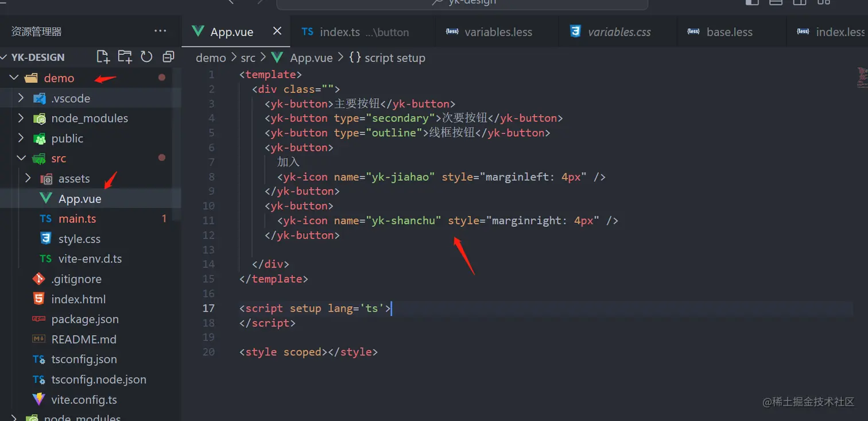Expand the .vscode folder
This screenshot has height=421, width=868.
pyautogui.click(x=21, y=98)
